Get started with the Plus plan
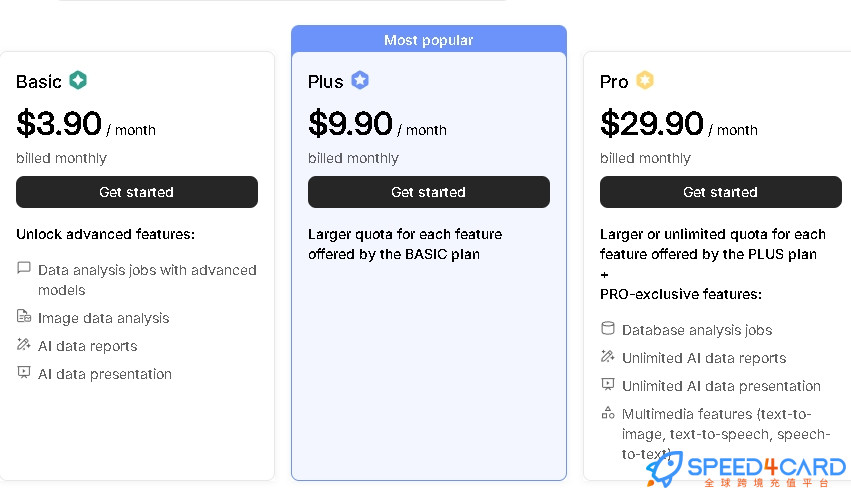Viewport: 851px width, 493px height. 429,192
